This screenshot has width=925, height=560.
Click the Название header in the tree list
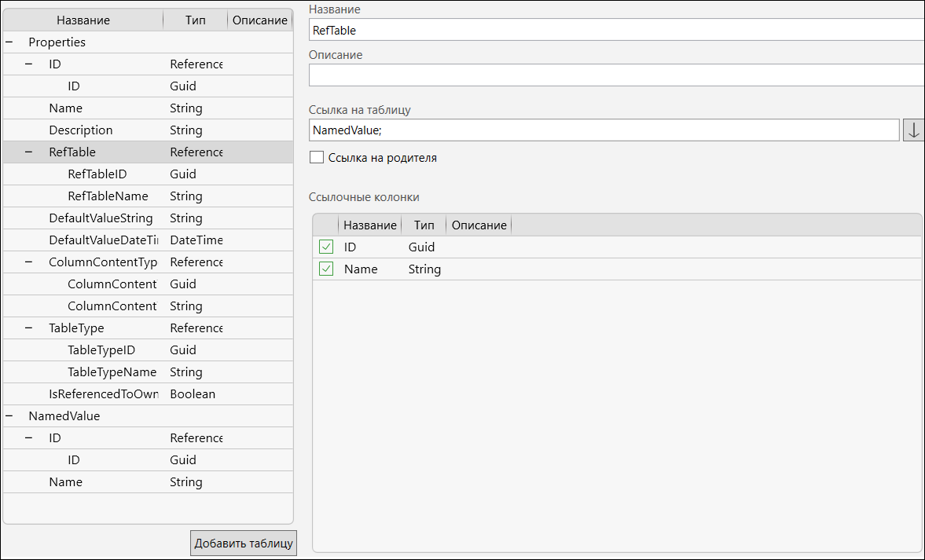pos(83,20)
